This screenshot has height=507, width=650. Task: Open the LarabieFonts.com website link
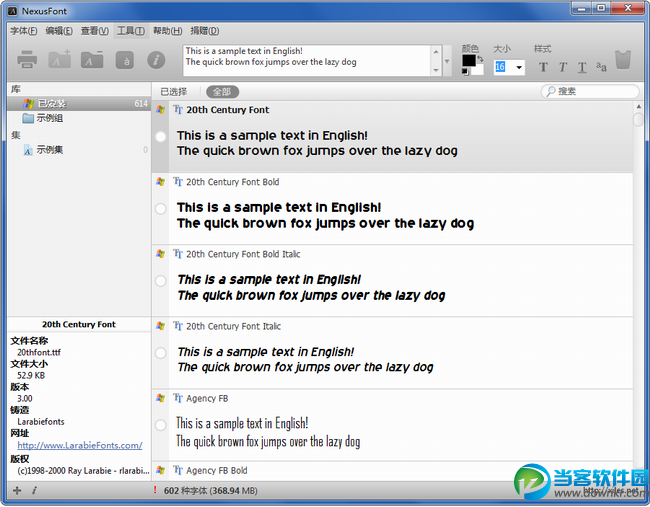(80, 445)
